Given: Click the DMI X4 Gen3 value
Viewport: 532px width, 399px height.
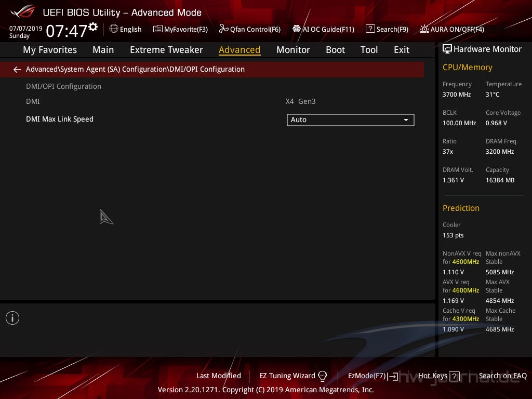Looking at the screenshot, I should tap(301, 101).
